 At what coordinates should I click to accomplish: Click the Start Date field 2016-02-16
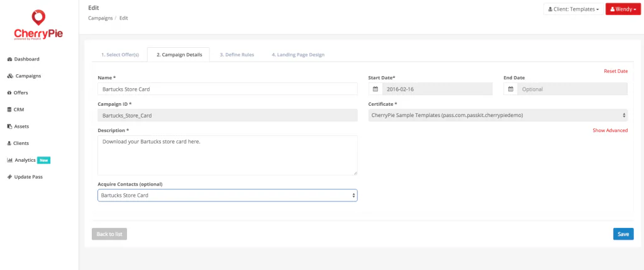(437, 89)
